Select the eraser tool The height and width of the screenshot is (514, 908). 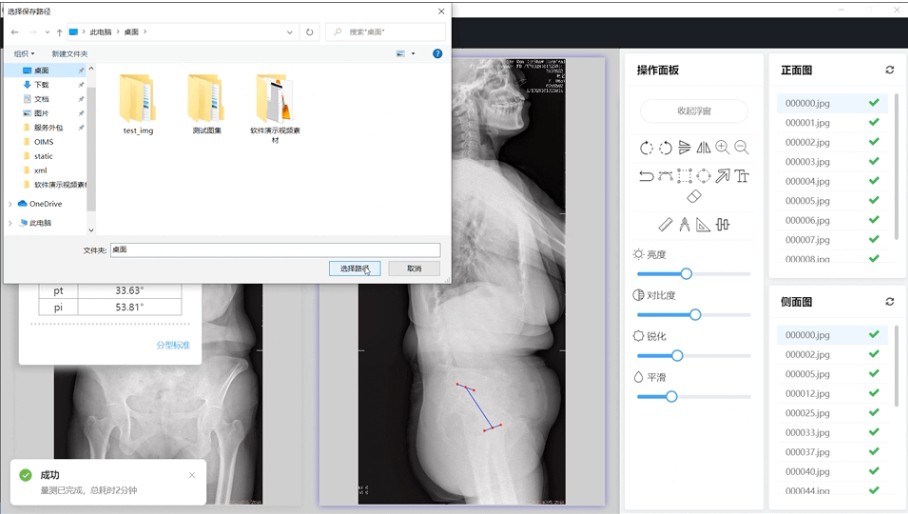(694, 196)
